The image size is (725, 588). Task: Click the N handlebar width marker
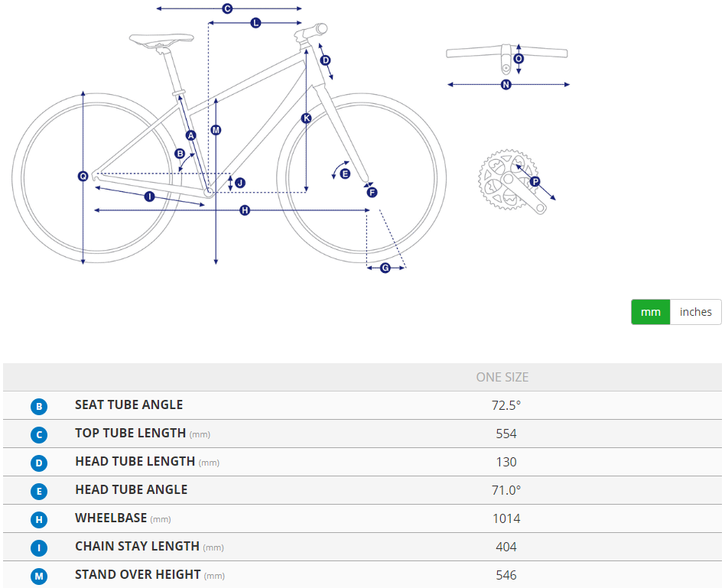(x=506, y=85)
